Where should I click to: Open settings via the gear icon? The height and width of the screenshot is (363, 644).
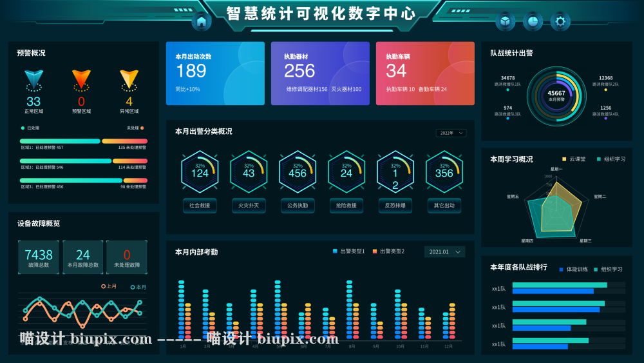pos(560,21)
